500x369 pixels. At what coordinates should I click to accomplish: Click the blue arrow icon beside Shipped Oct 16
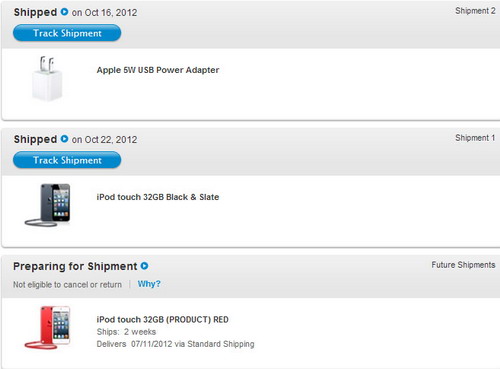[64, 12]
